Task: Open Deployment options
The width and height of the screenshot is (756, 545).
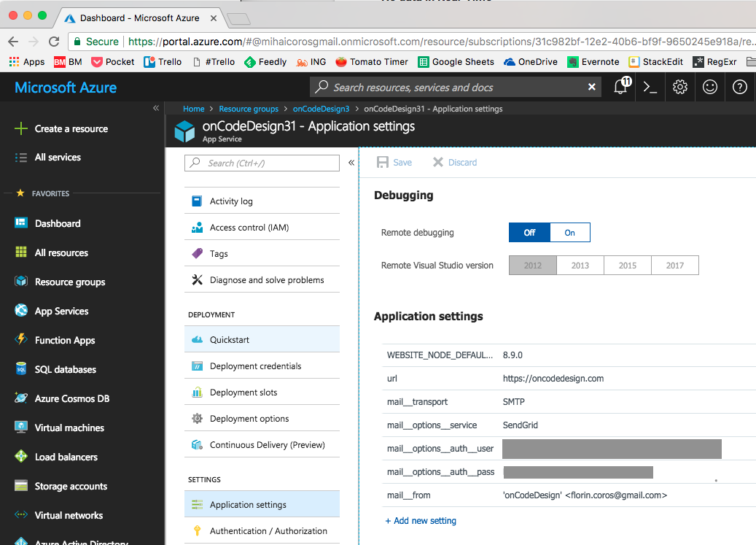Action: 262,419
